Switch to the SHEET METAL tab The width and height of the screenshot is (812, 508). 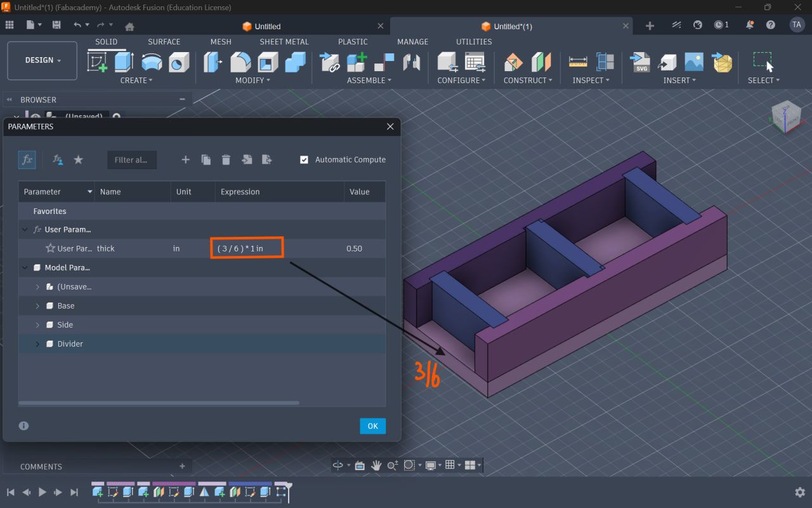(x=284, y=41)
